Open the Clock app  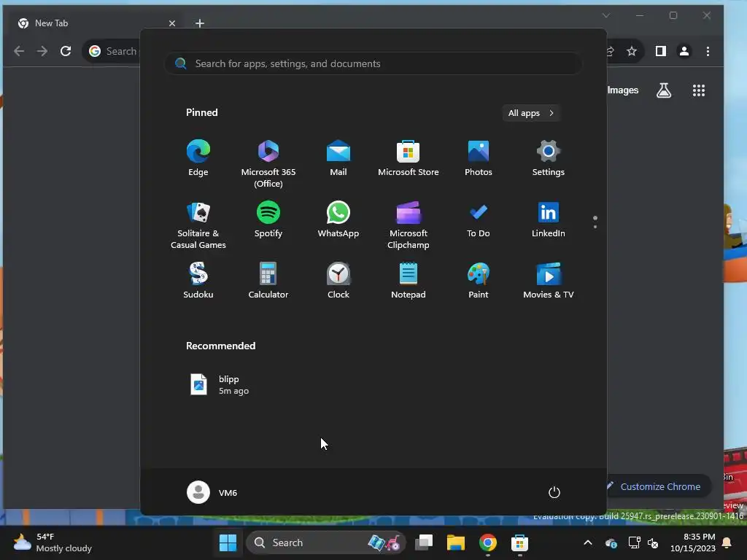point(338,281)
